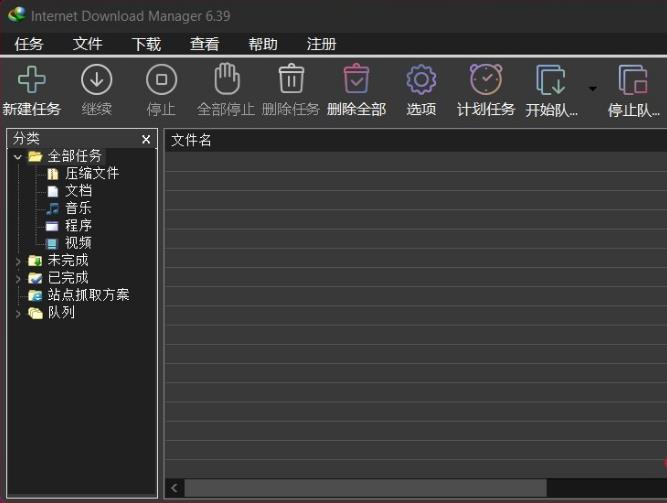The width and height of the screenshot is (667, 503).
Task: Open 选项 gear settings icon
Action: tap(421, 80)
